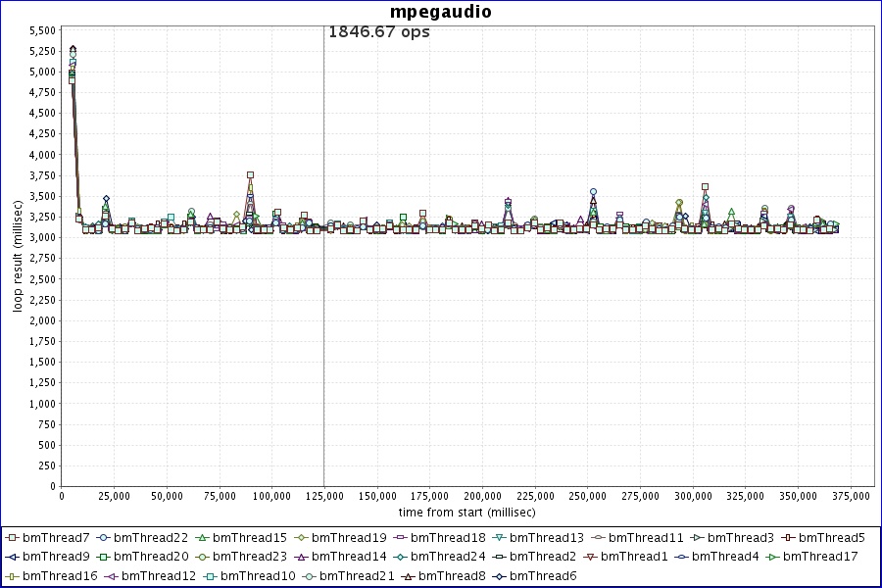Select the bmThread16 legend marker icon
The height and width of the screenshot is (588, 882).
click(x=12, y=575)
